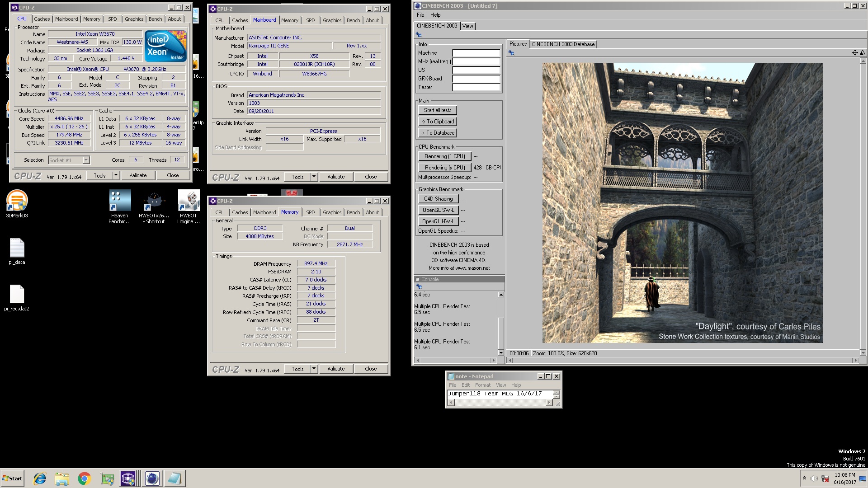Image resolution: width=868 pixels, height=488 pixels.
Task: Open the CINEBENCH 2003 Database tab
Action: tap(563, 44)
